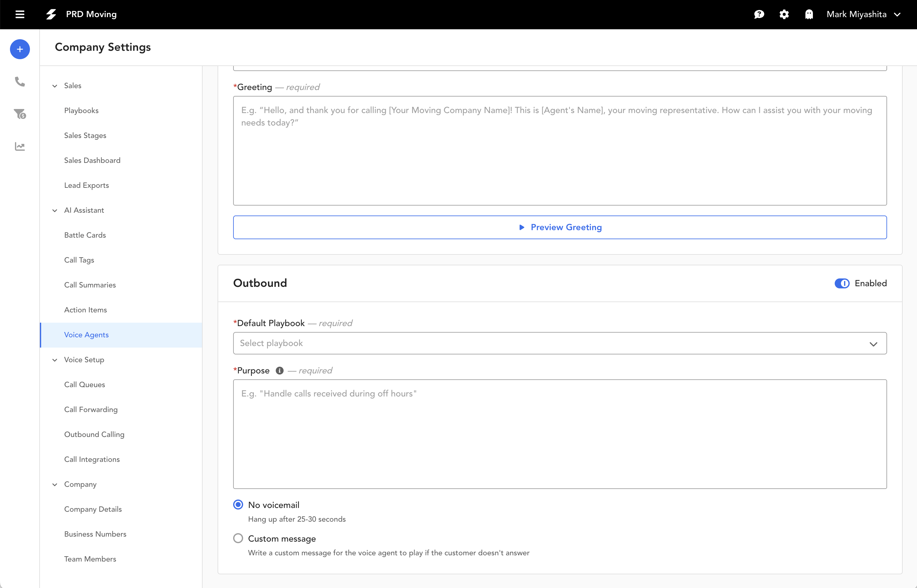Image resolution: width=917 pixels, height=588 pixels.
Task: Open the Select playbook dropdown
Action: [x=560, y=343]
